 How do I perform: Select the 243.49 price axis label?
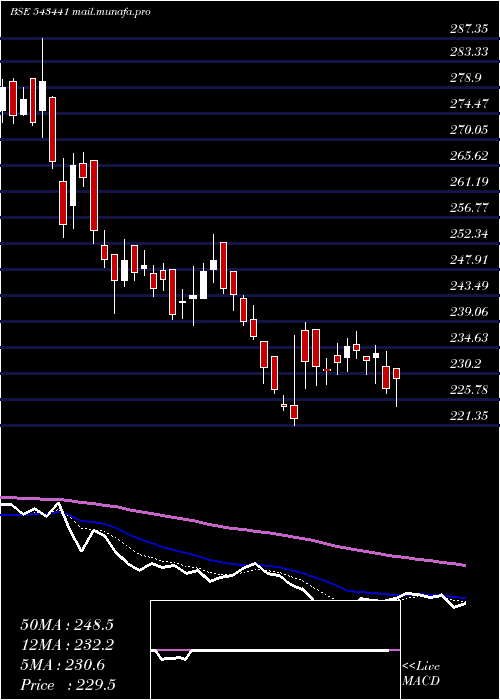coord(469,285)
